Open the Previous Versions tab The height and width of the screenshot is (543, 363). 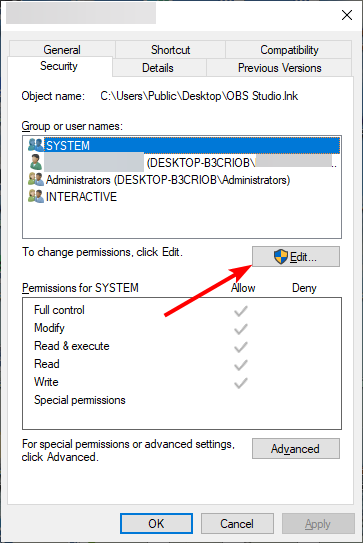pos(280,68)
